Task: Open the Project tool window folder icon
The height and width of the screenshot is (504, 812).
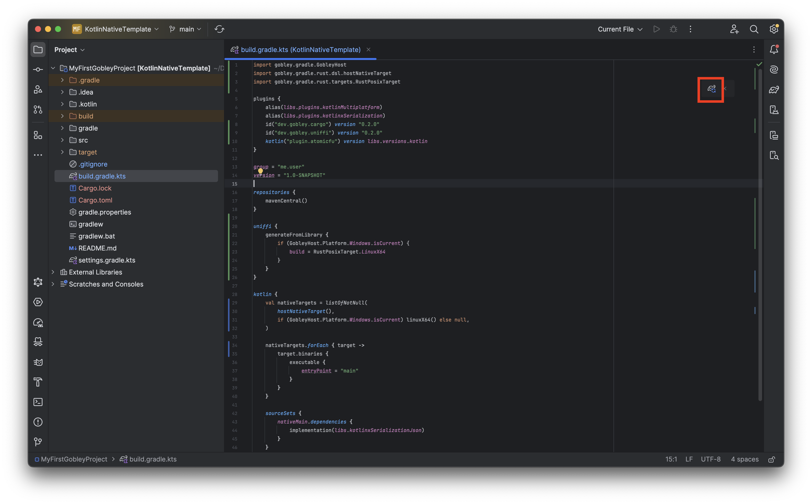Action: coord(38,50)
